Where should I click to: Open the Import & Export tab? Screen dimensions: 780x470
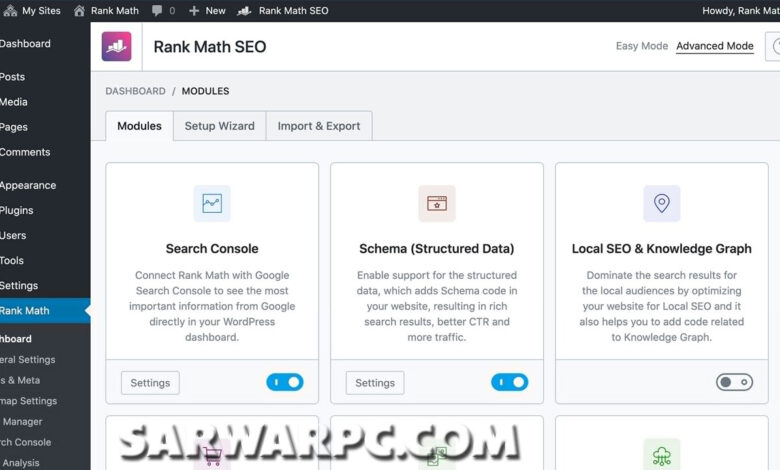[x=319, y=126]
